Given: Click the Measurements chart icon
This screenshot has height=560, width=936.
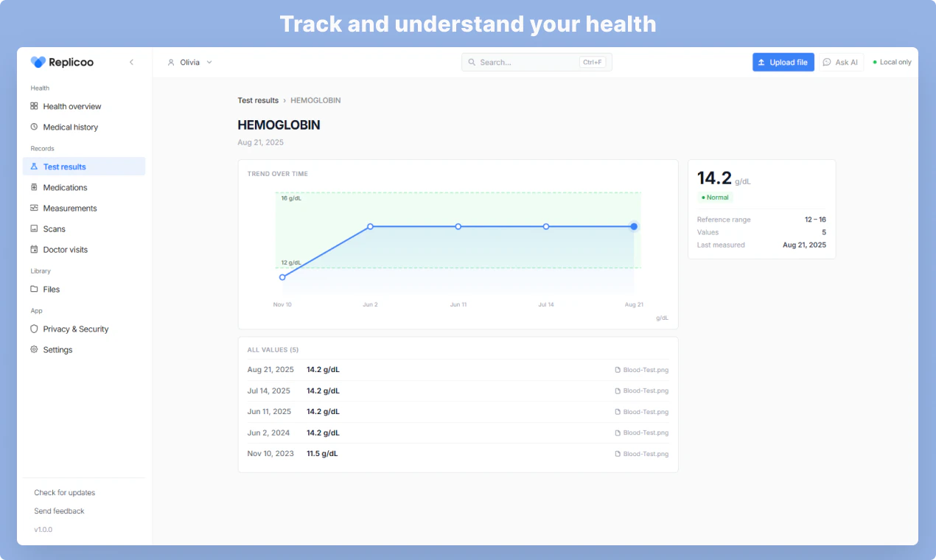Looking at the screenshot, I should (x=34, y=208).
